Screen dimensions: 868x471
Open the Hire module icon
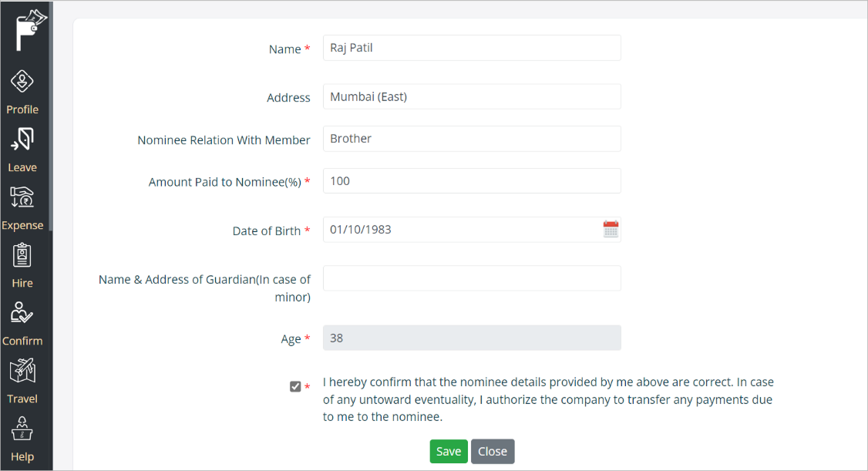pos(22,255)
